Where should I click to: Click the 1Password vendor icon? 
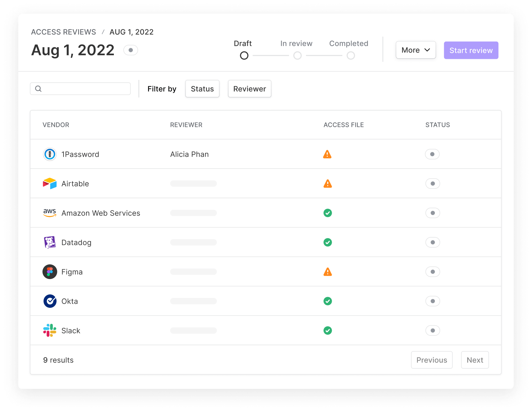pos(50,154)
